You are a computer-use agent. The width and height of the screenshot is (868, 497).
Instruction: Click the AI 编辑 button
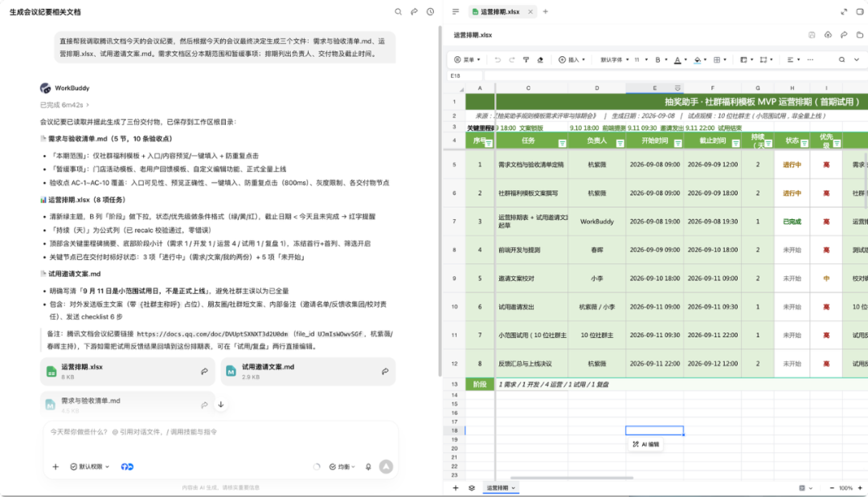[x=646, y=444]
